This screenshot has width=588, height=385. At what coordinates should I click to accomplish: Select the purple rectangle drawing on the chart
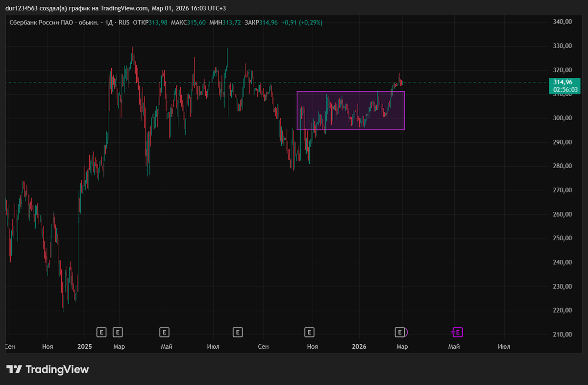point(351,111)
